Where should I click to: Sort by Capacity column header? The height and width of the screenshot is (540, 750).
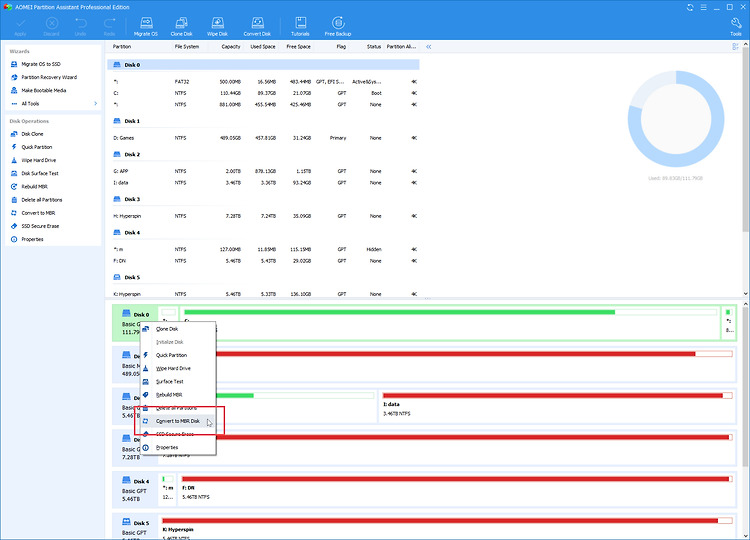point(231,47)
